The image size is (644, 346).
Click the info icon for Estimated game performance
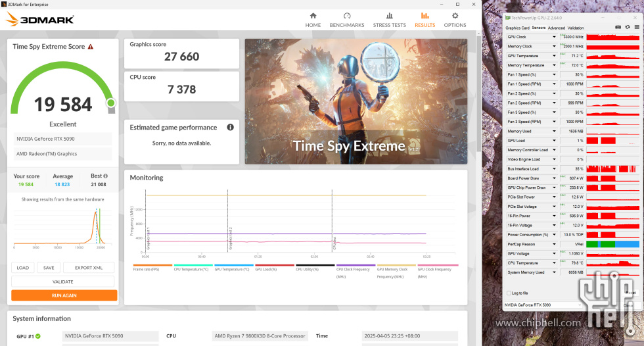[x=231, y=128]
